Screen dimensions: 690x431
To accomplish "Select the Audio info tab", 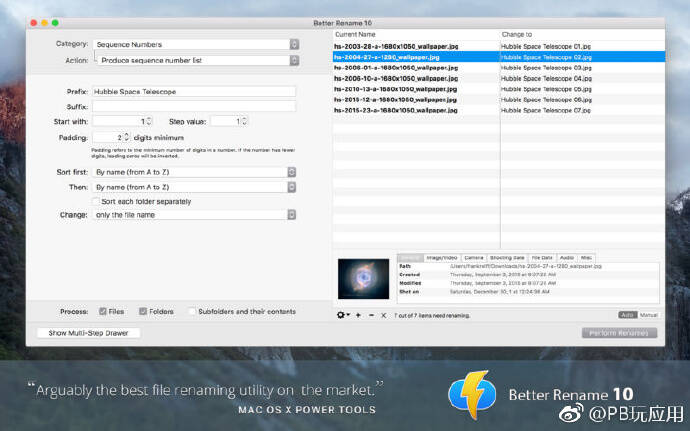I will tap(567, 258).
